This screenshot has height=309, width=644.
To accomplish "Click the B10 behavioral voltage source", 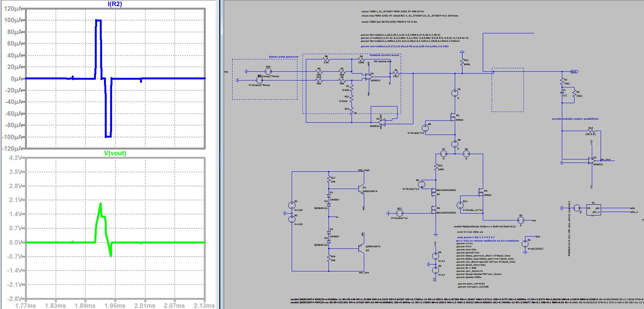I will [268, 71].
